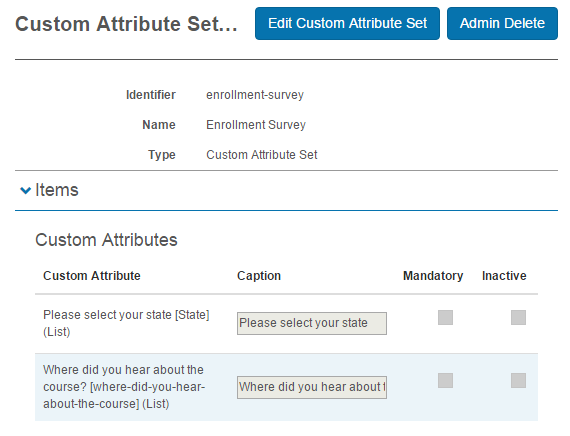Image resolution: width=570 pixels, height=436 pixels.
Task: Select the Custom Attribute Set type value
Action: [x=262, y=155]
